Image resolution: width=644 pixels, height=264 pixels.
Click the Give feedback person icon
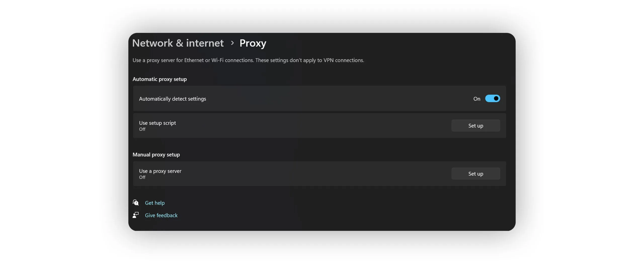(136, 215)
